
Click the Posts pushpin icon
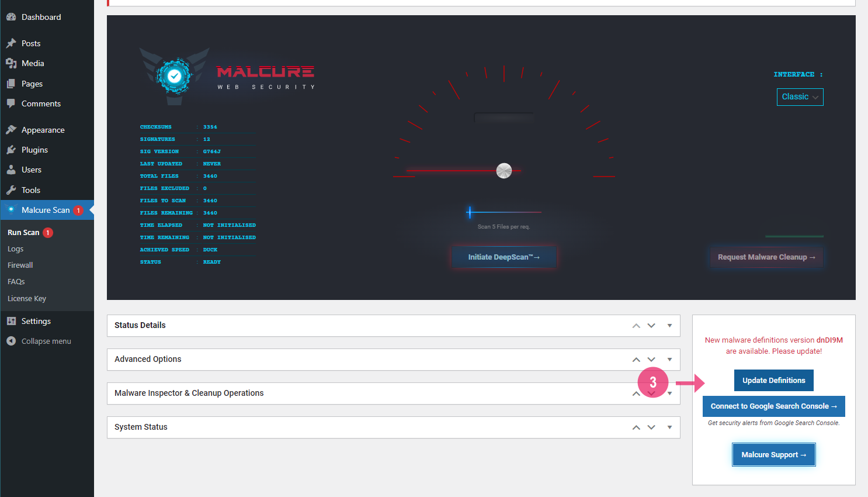[x=11, y=43]
